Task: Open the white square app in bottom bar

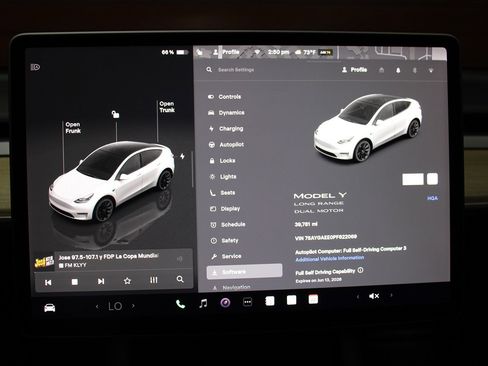Action: 292,300
